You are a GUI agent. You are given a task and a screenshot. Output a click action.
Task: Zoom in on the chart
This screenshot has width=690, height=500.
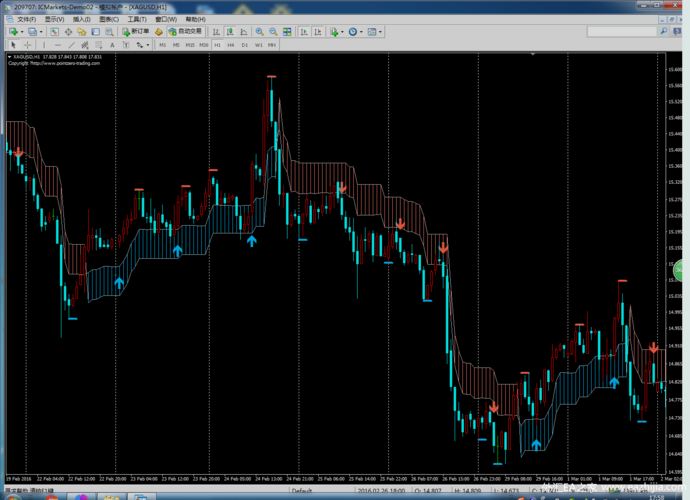point(259,32)
